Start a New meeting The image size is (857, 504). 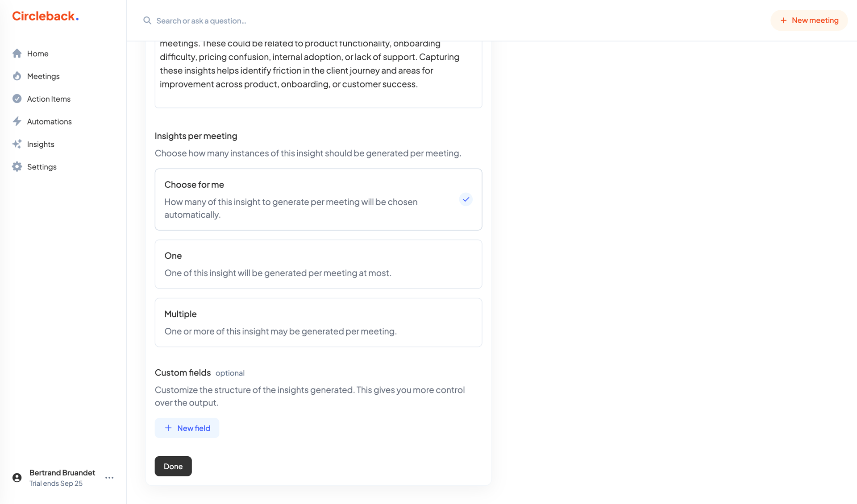pos(809,20)
